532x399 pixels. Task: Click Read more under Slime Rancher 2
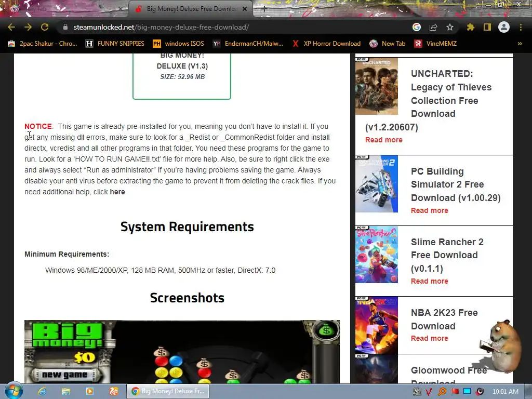click(x=430, y=281)
